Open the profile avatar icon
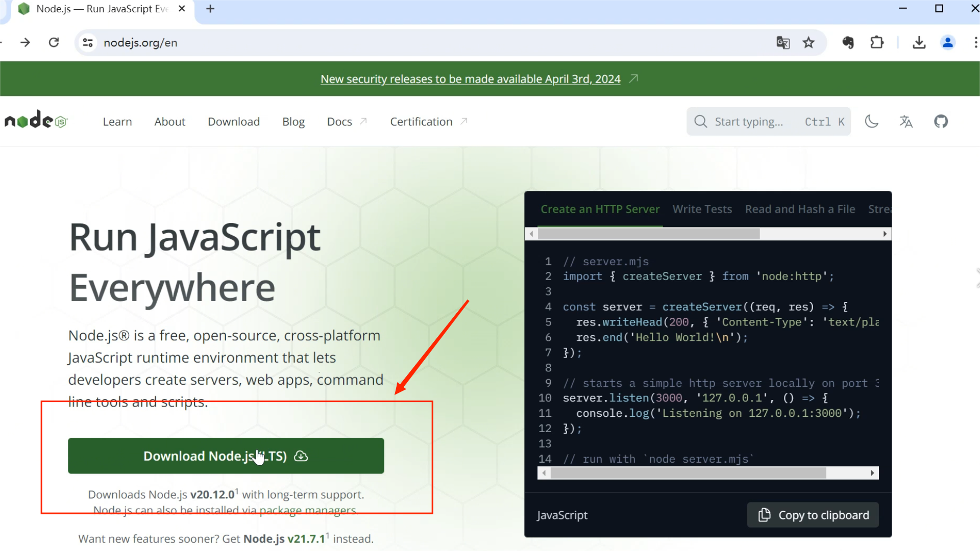Screen dimensions: 980x551 click(x=948, y=42)
